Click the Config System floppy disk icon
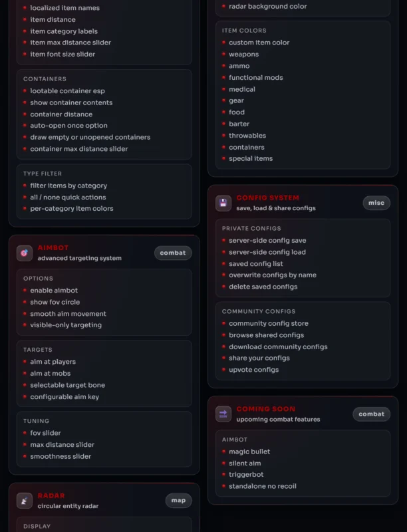407x532 pixels. point(223,203)
